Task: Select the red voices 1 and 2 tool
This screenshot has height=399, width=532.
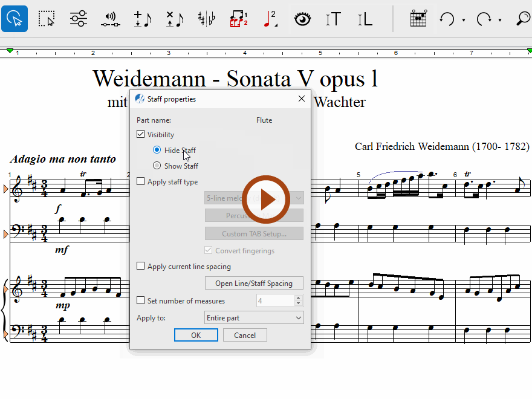Action: [239, 19]
